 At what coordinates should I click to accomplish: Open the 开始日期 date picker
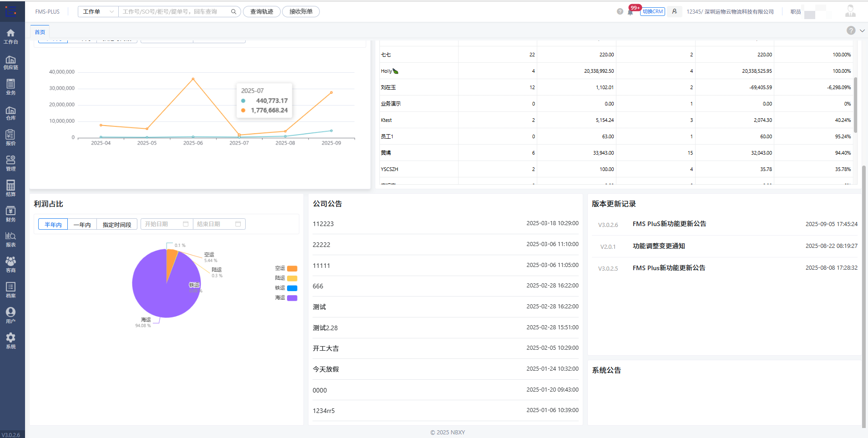(166, 224)
